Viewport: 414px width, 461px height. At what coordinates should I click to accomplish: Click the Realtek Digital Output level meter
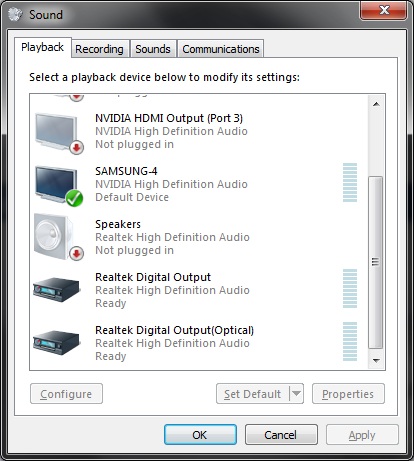pyautogui.click(x=350, y=289)
